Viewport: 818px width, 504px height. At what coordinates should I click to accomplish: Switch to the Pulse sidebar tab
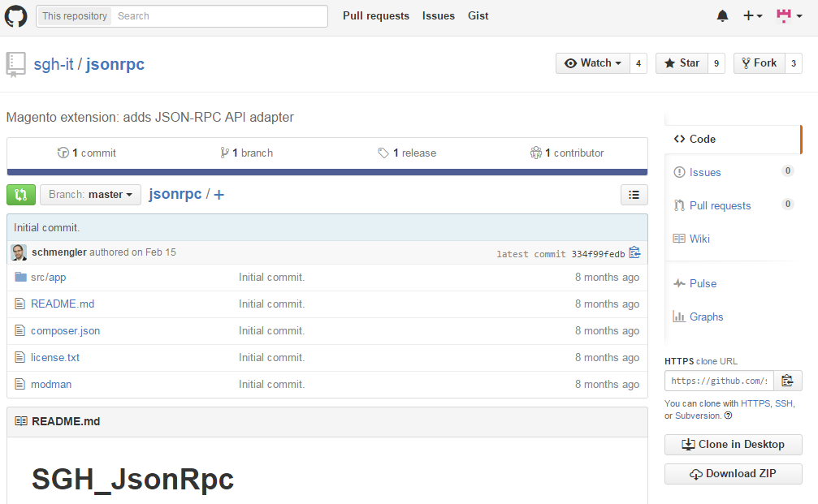point(703,283)
